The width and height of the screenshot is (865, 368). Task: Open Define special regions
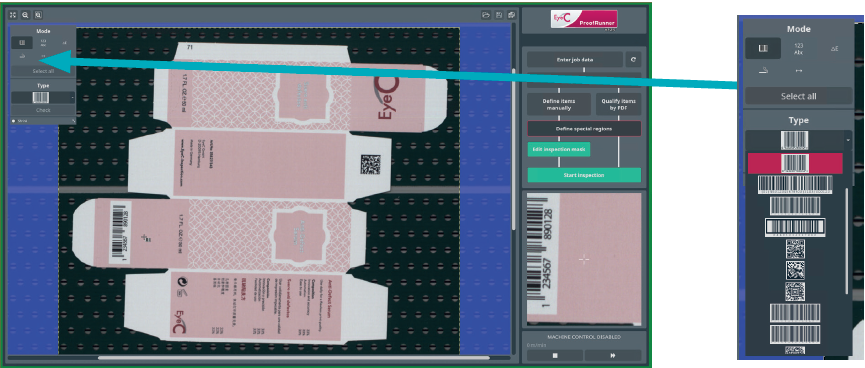click(584, 129)
